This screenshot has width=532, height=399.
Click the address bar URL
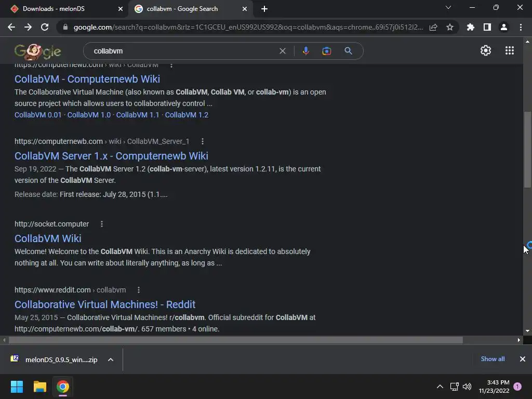tap(248, 27)
